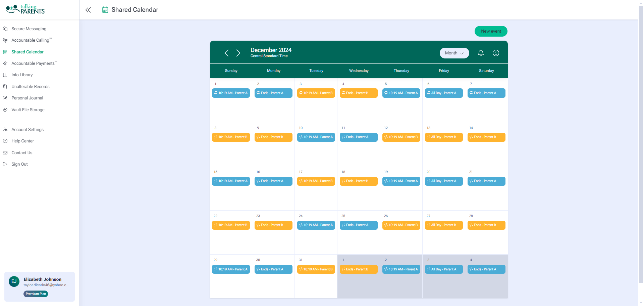The width and height of the screenshot is (644, 306).
Task: Open Accountable Calling page
Action: point(32,40)
